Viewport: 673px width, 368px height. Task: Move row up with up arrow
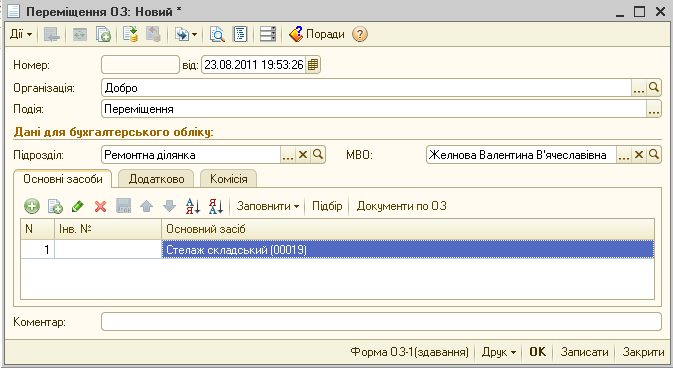click(146, 206)
